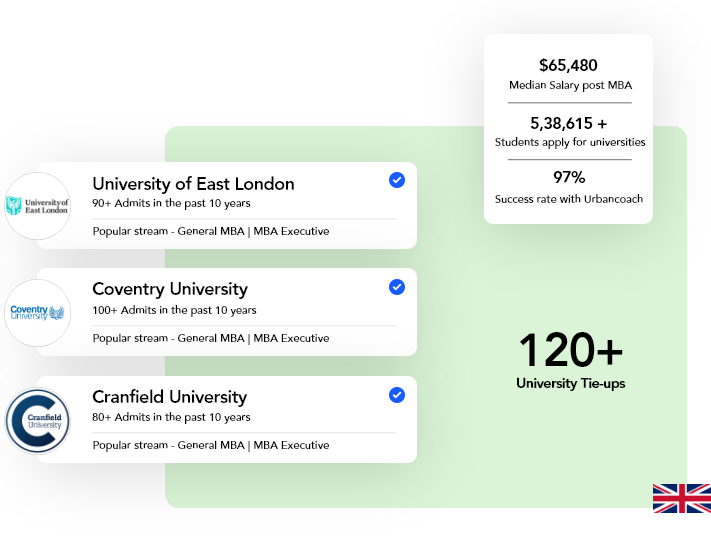
Task: Click Popular stream line under East London
Action: point(211,231)
